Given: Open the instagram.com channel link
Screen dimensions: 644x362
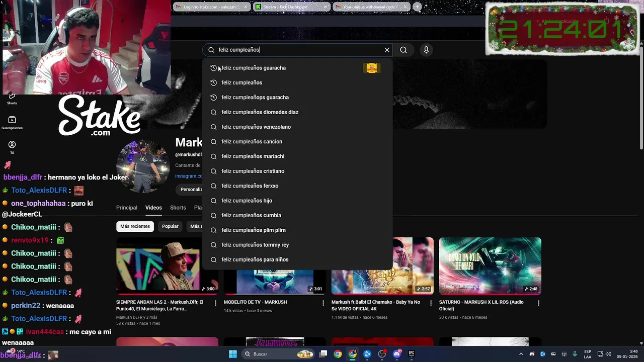Looking at the screenshot, I should point(189,176).
